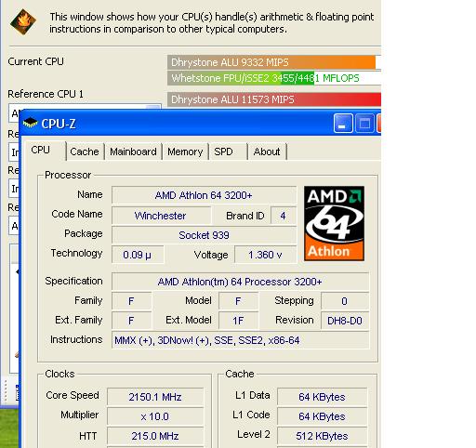The width and height of the screenshot is (476, 448).
Task: Click the Revision value DH8-D0
Action: coord(345,321)
